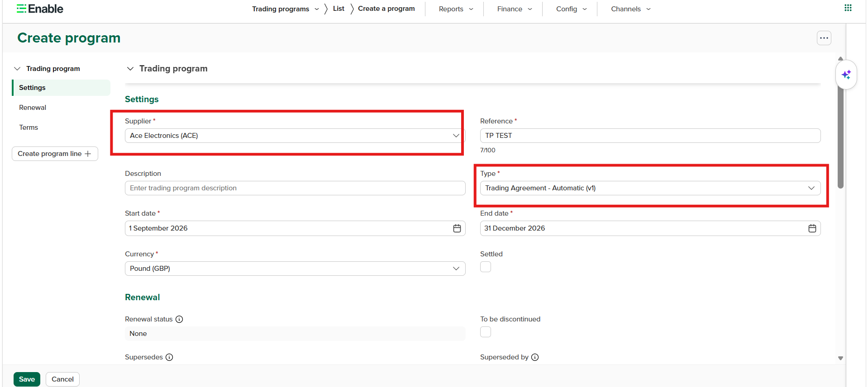Image resolution: width=868 pixels, height=387 pixels.
Task: Go to the List breadcrumb
Action: pos(339,9)
